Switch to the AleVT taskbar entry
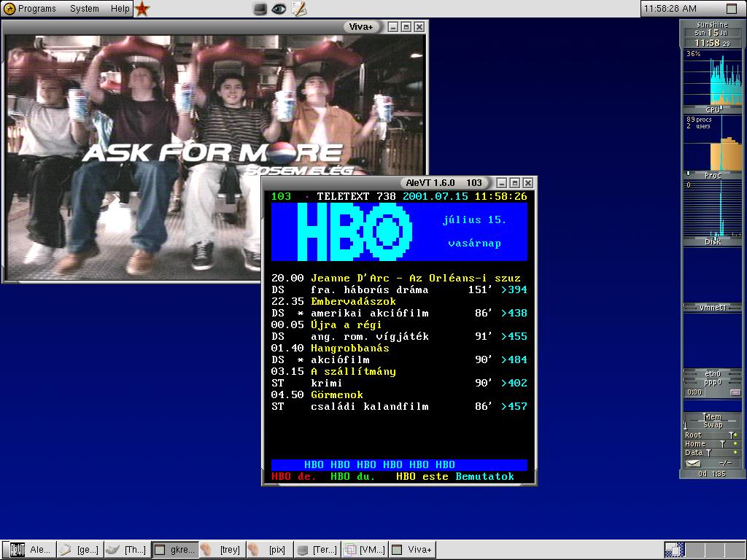The image size is (747, 560). 29,550
